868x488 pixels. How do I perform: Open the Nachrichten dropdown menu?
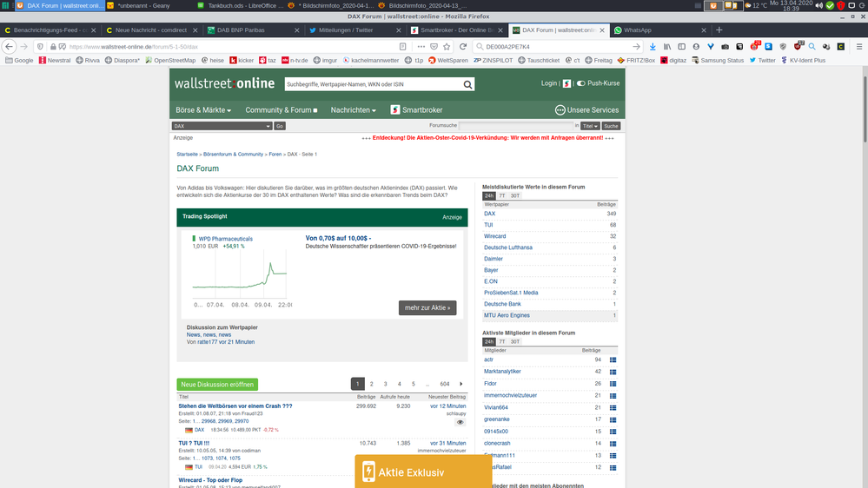click(353, 110)
